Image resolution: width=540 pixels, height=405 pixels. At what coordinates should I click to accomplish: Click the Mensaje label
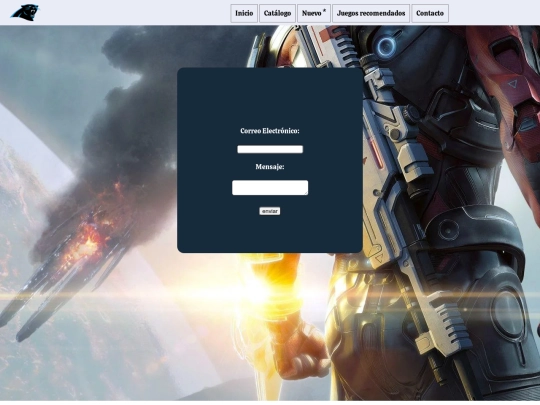coord(270,167)
